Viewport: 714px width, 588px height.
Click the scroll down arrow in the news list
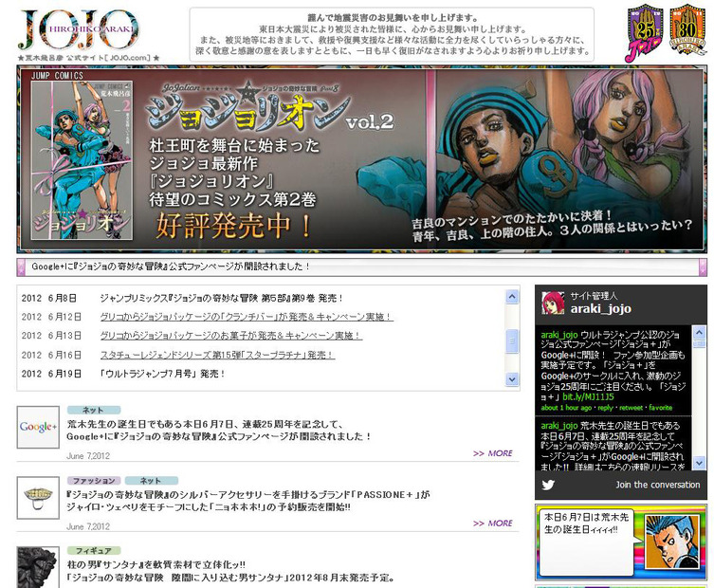coord(512,379)
